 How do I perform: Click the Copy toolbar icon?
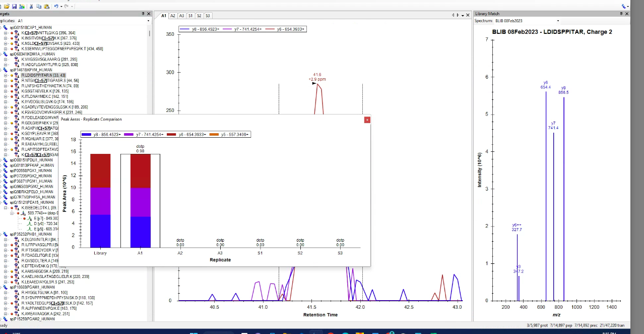(39, 6)
